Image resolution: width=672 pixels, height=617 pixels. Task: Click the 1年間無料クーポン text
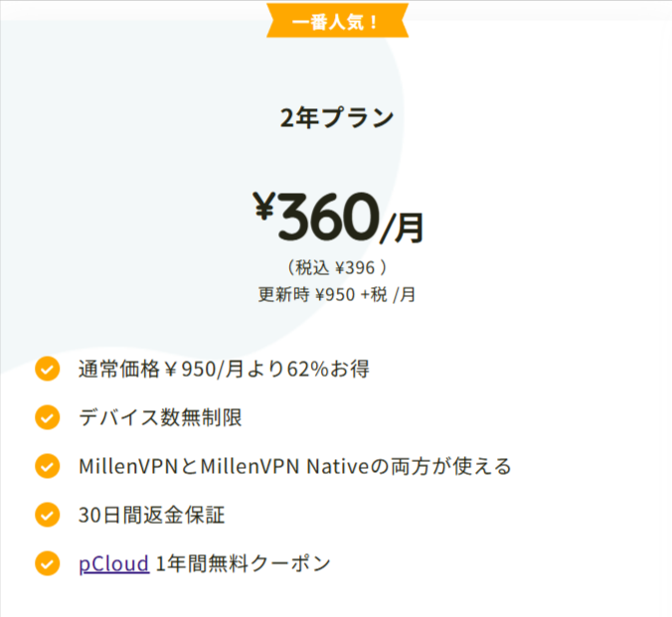click(x=243, y=564)
